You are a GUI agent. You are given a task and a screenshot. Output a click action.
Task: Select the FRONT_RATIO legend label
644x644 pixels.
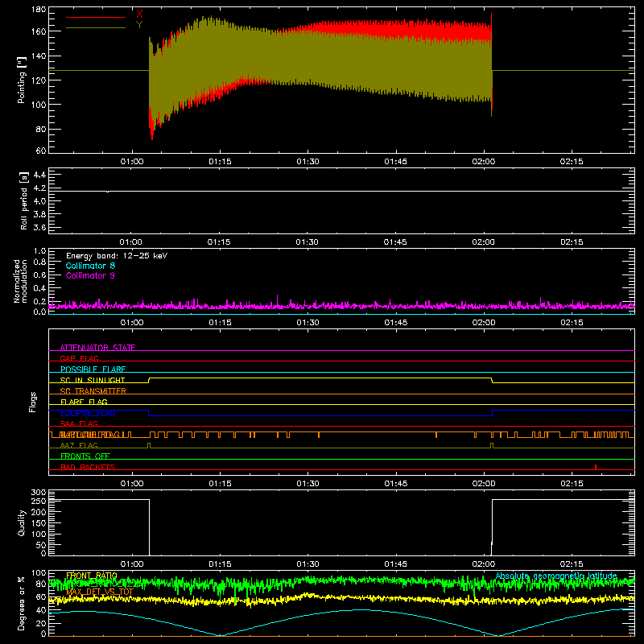[92, 576]
